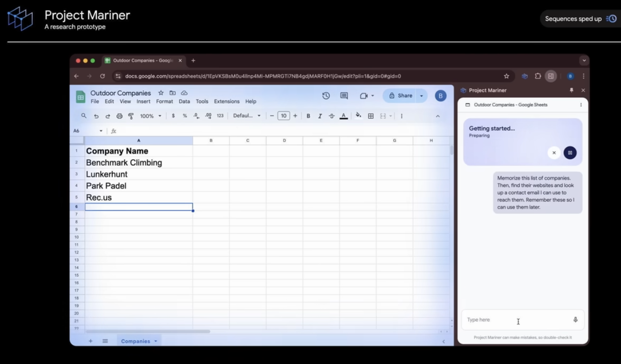
Task: Open the Format menu
Action: pos(164,101)
